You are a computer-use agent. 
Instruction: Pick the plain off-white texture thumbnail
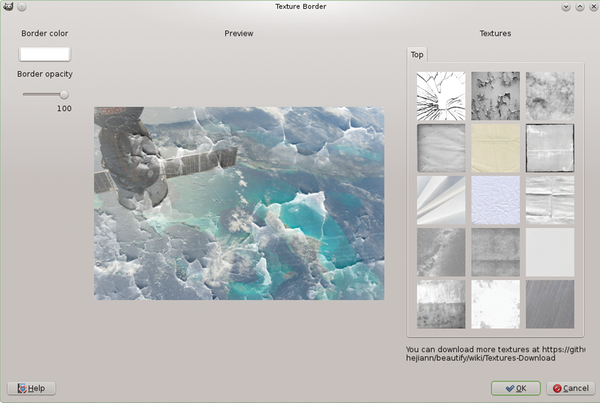click(549, 252)
